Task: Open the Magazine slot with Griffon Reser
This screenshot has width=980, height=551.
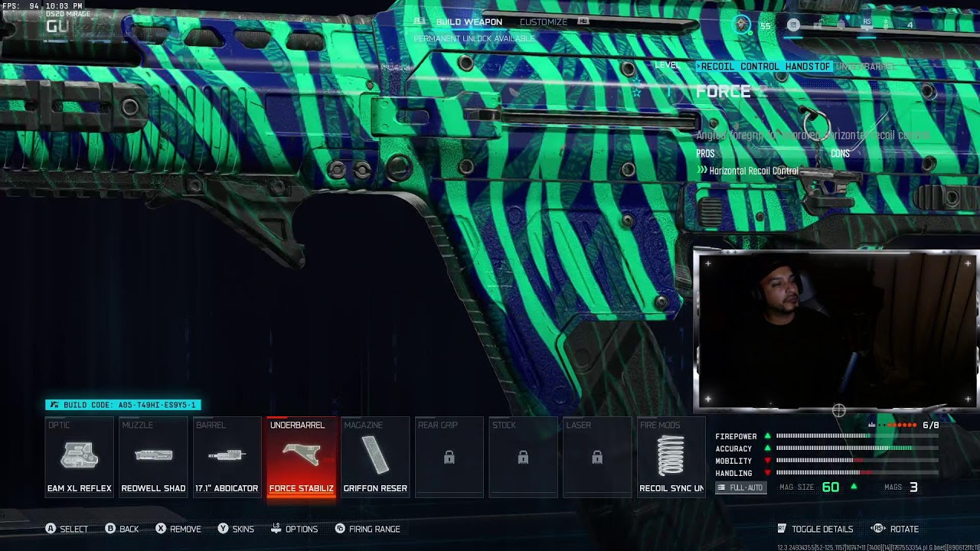Action: click(375, 458)
